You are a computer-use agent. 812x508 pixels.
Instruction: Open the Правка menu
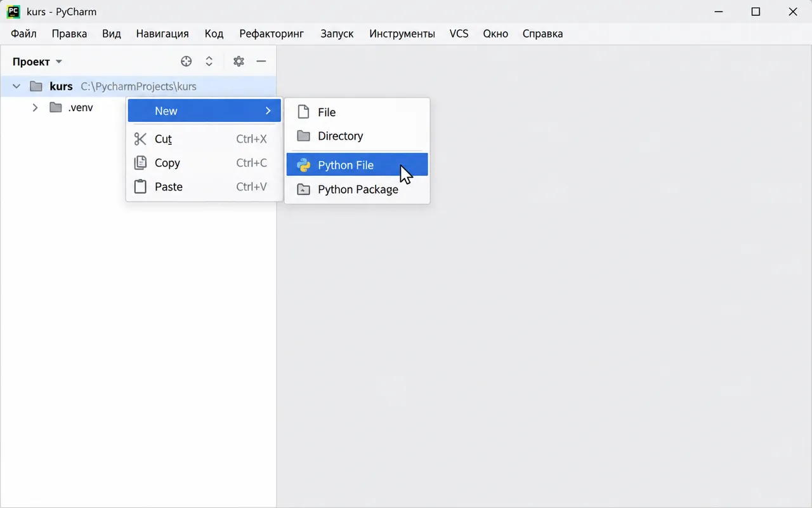click(x=69, y=34)
